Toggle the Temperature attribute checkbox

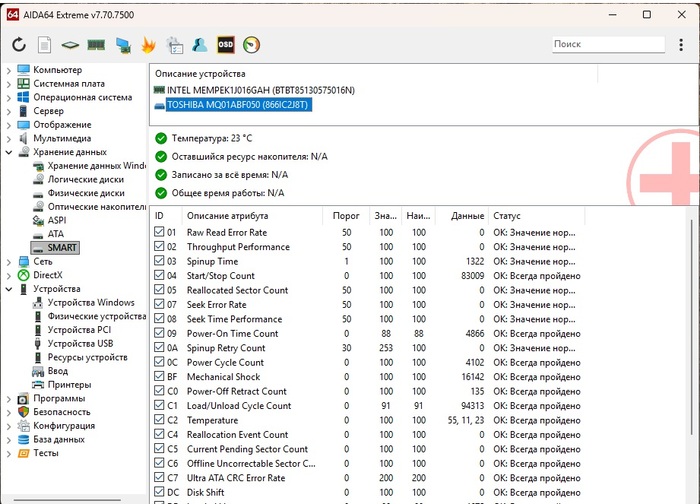tap(159, 421)
